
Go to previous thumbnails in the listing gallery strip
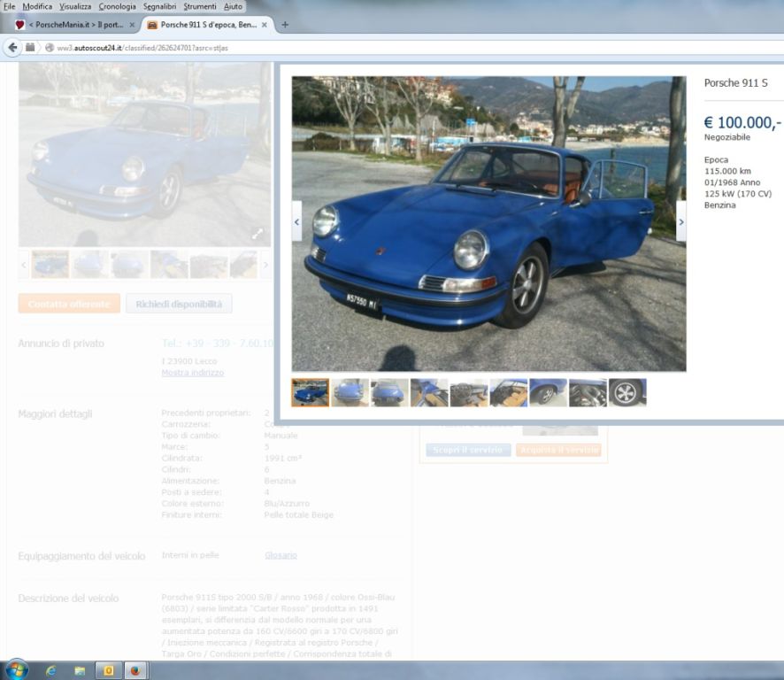point(24,264)
